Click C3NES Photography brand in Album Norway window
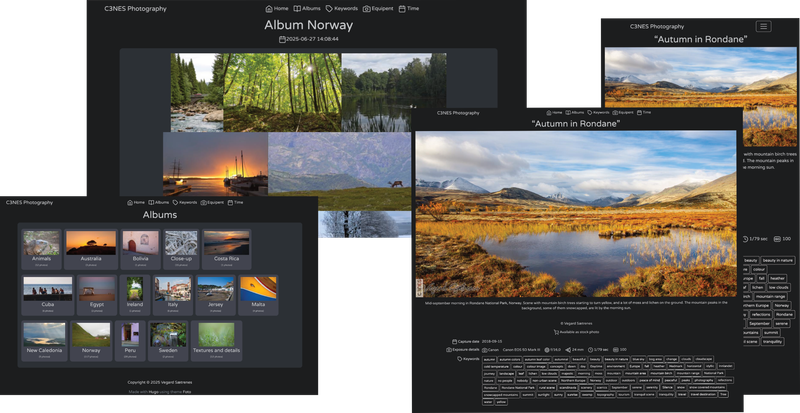The width and height of the screenshot is (800, 413). pos(135,9)
